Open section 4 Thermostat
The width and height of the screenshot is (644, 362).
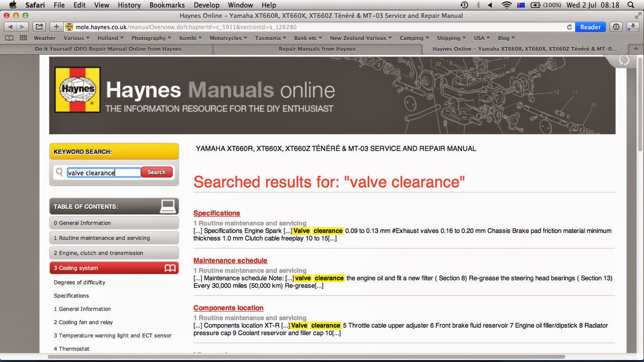[72, 349]
